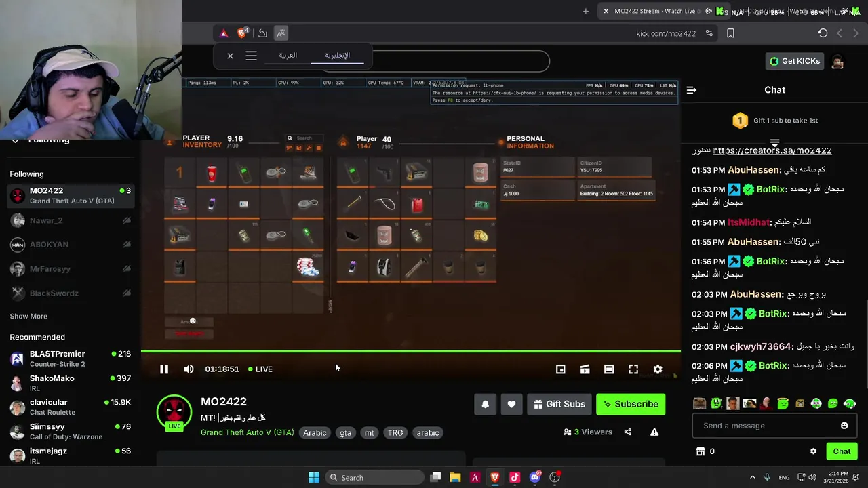Toggle theater mode on the player
Viewport: 868px width, 488px height.
[x=609, y=369]
